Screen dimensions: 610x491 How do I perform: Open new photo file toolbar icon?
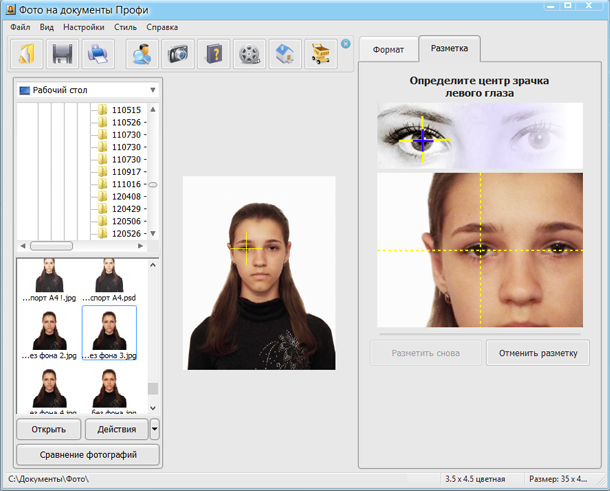click(x=26, y=54)
